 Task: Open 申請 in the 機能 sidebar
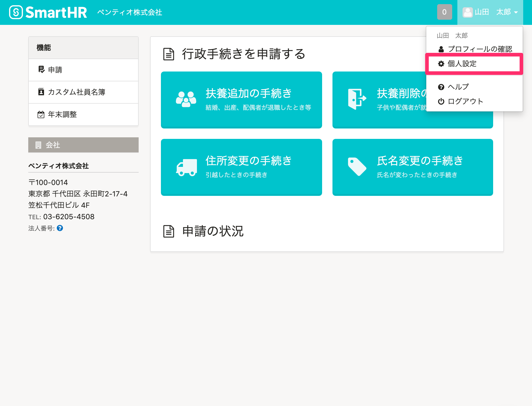click(83, 70)
